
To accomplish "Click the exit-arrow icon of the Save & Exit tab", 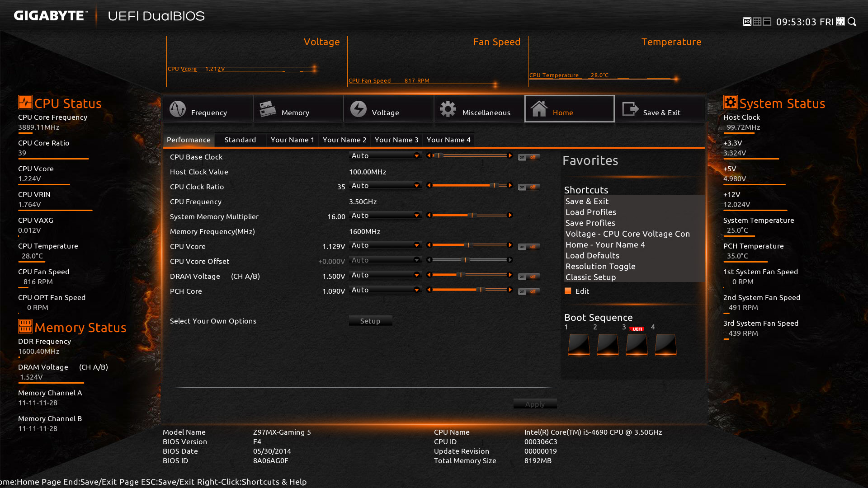I will click(630, 109).
